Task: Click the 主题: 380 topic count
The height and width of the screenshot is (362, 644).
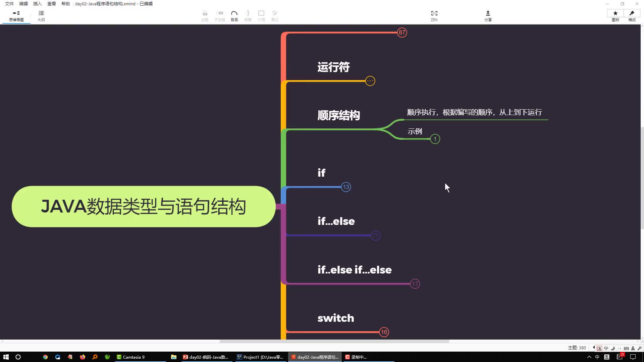Action: click(x=577, y=348)
